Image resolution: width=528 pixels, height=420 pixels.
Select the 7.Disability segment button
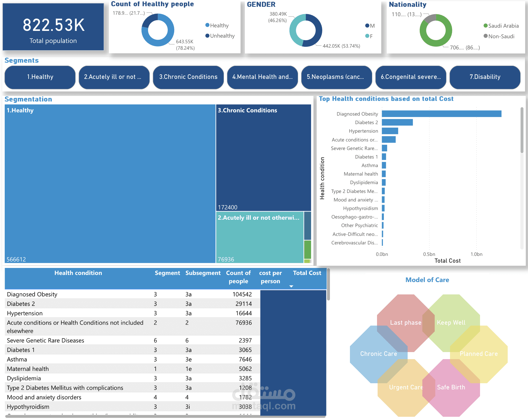pos(485,77)
